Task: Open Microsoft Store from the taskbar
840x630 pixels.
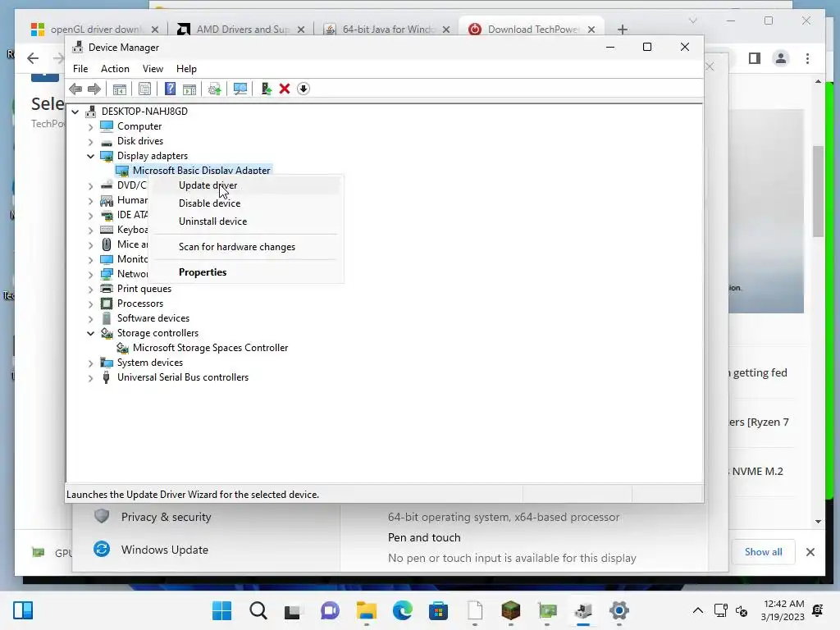Action: tap(438, 610)
